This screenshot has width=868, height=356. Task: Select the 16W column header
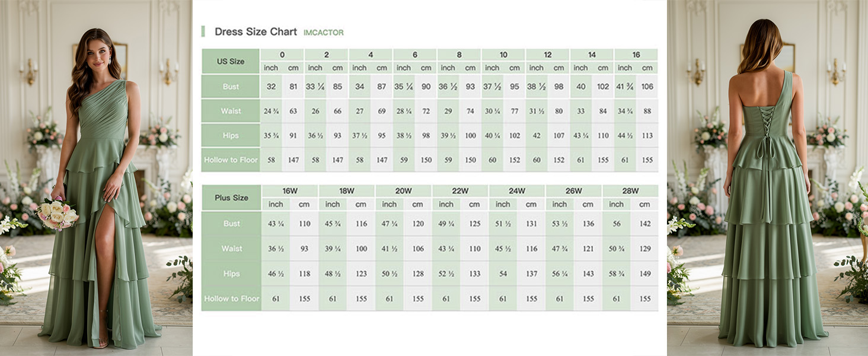click(290, 191)
